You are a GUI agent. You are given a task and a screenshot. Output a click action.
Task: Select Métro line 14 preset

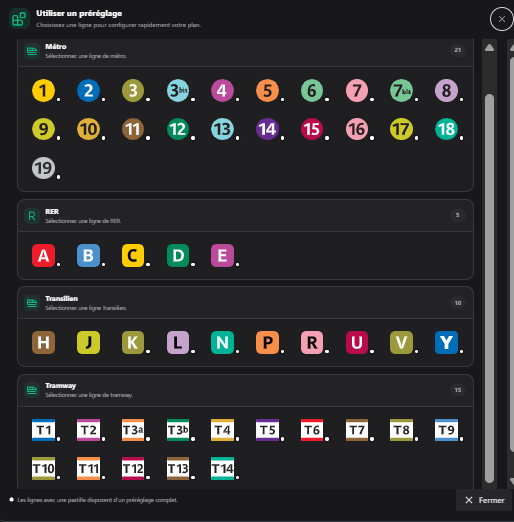point(267,129)
